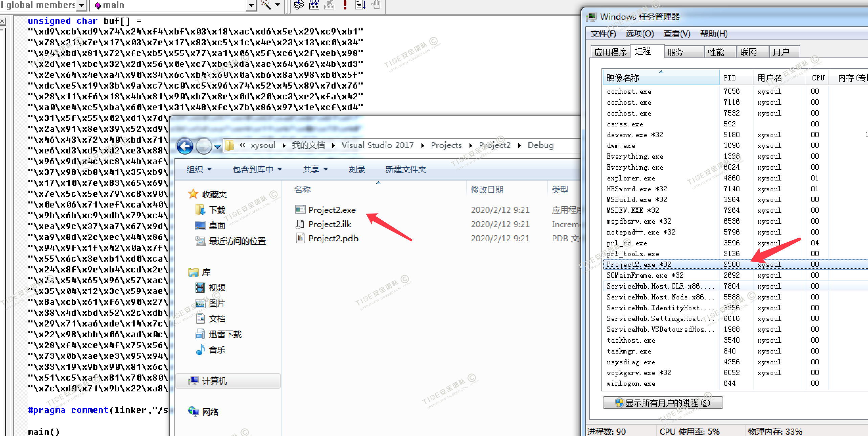Click the red Execute Program exclamation icon
Viewport: 868px width, 436px height.
pos(345,5)
